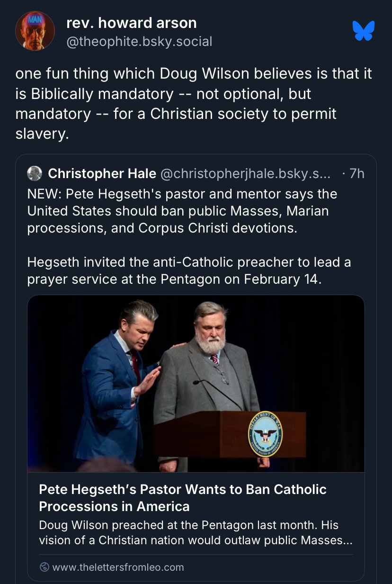Open Christopher Hale's small avatar

pos(35,174)
